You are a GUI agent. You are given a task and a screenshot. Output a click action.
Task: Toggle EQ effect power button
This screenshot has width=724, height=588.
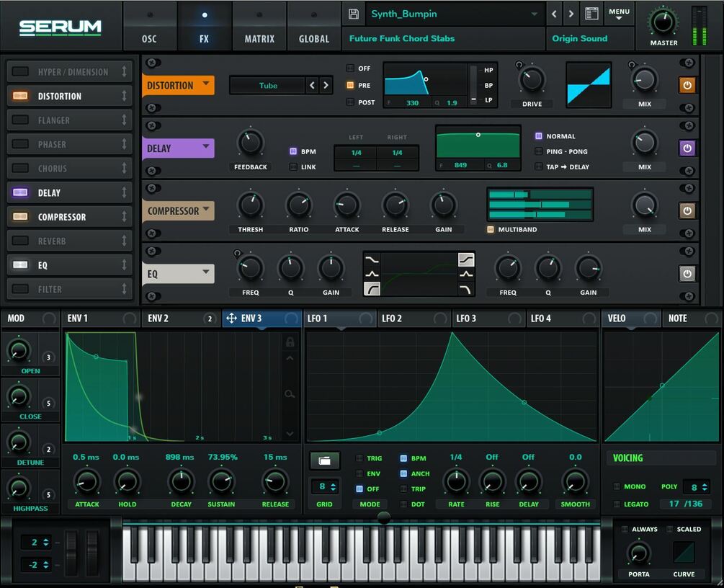point(687,273)
